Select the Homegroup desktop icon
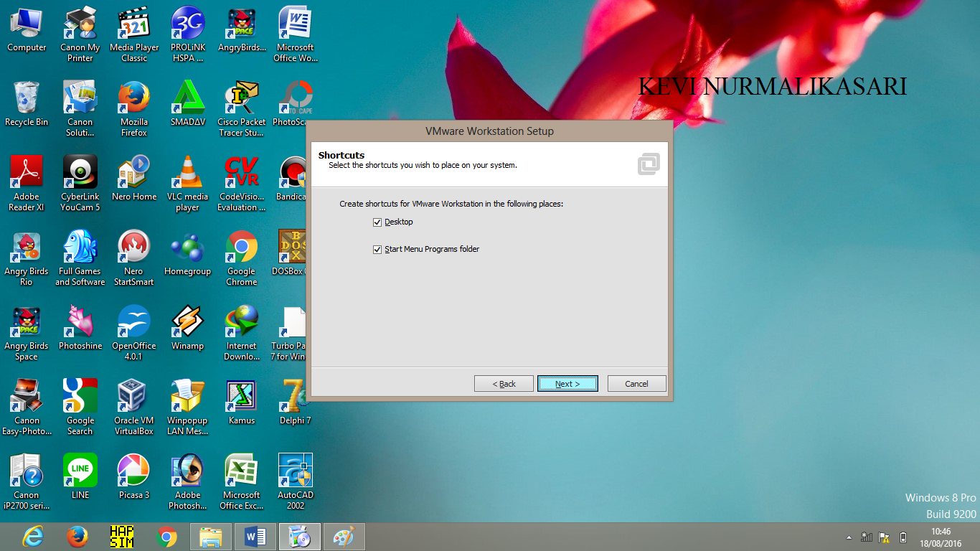 pos(188,254)
